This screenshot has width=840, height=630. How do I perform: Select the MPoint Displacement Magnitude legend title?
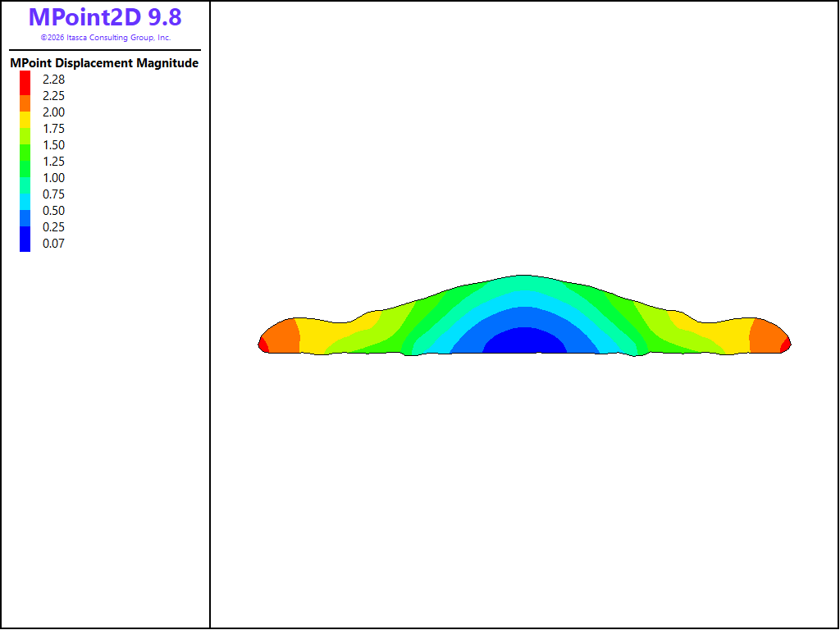pos(104,63)
